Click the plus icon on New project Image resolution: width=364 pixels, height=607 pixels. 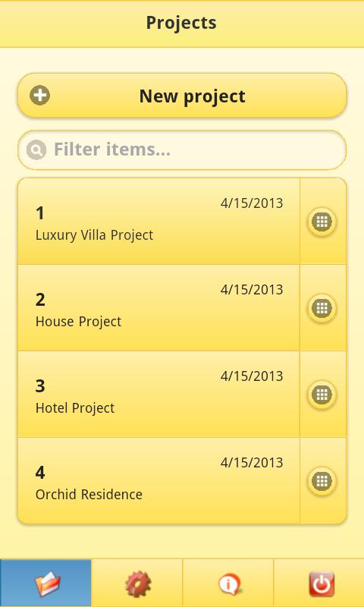pos(40,96)
